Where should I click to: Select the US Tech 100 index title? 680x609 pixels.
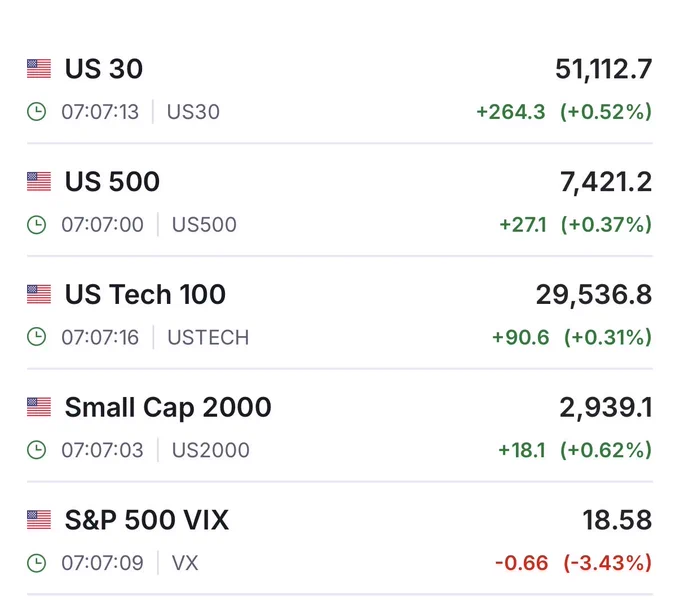145,294
